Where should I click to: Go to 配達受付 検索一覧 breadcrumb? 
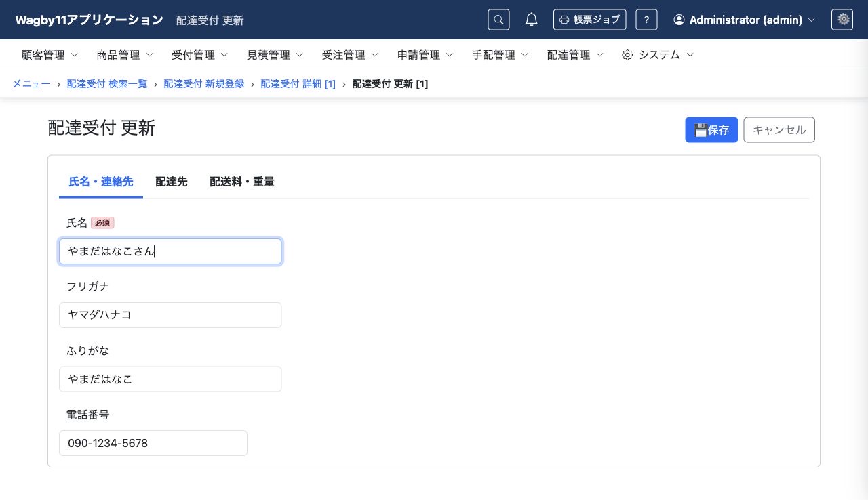click(107, 84)
